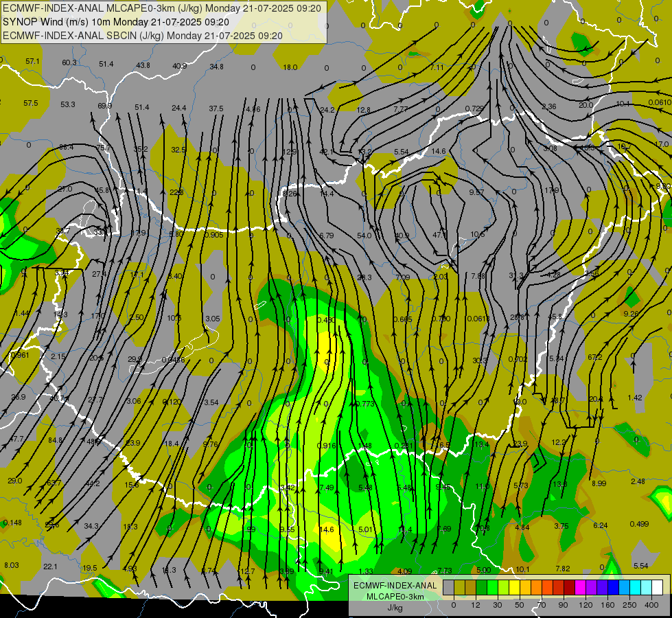Click the legend label MLCAPE0-3km
The width and height of the screenshot is (672, 618).
(395, 596)
